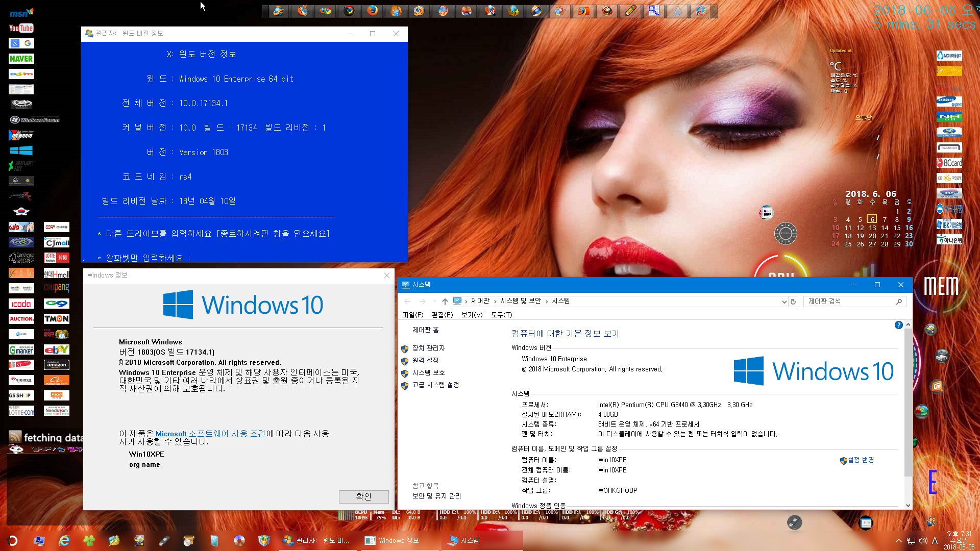Select date 16 in the desktop calendar
Viewport: 980px width, 551px height.
tap(909, 228)
